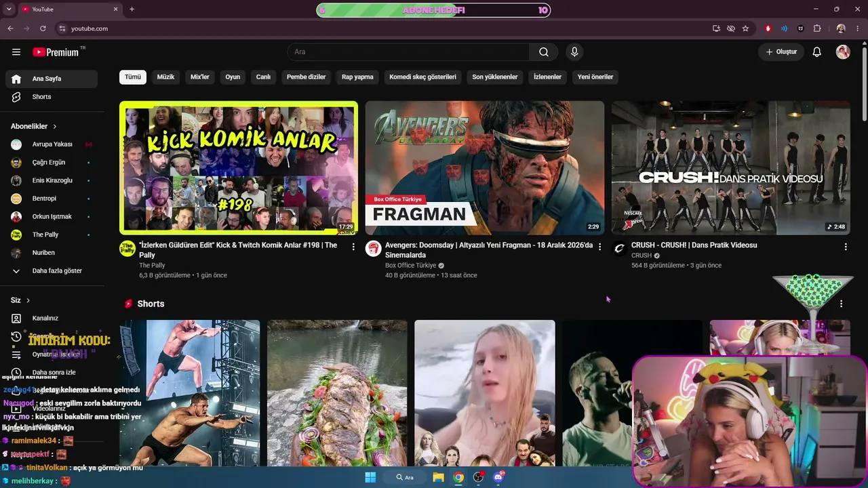868x488 pixels.
Task: Open a new browser tab
Action: 132,9
